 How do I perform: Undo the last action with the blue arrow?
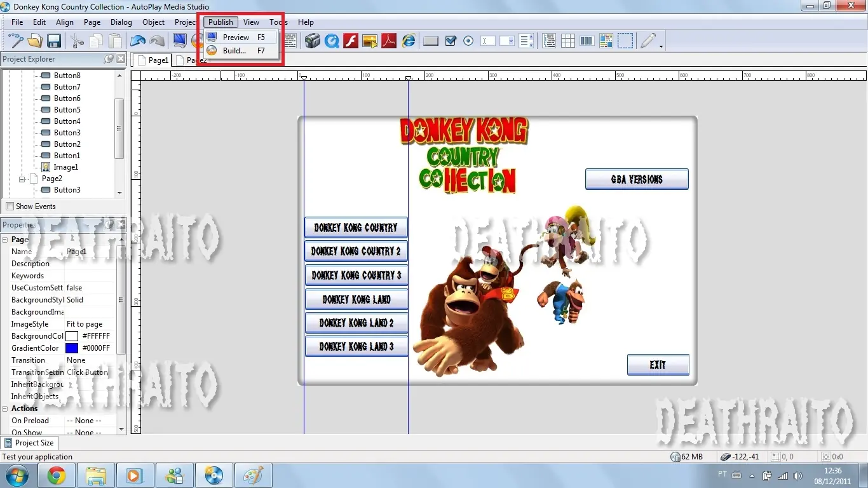tap(138, 41)
